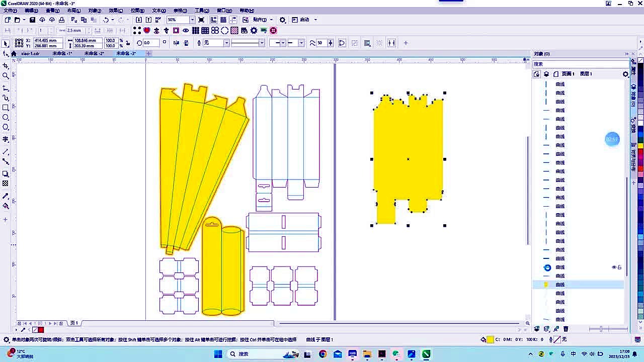Open the outline width 无 dropdown
This screenshot has width=644, height=362.
coord(226,43)
